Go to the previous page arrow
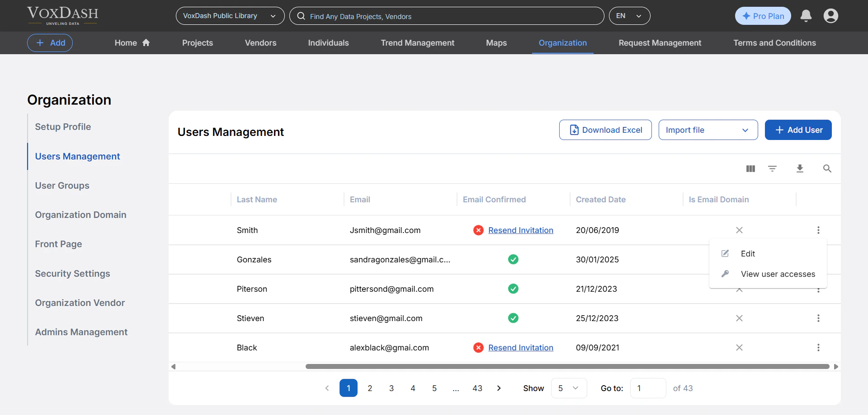The width and height of the screenshot is (868, 415). click(x=327, y=388)
